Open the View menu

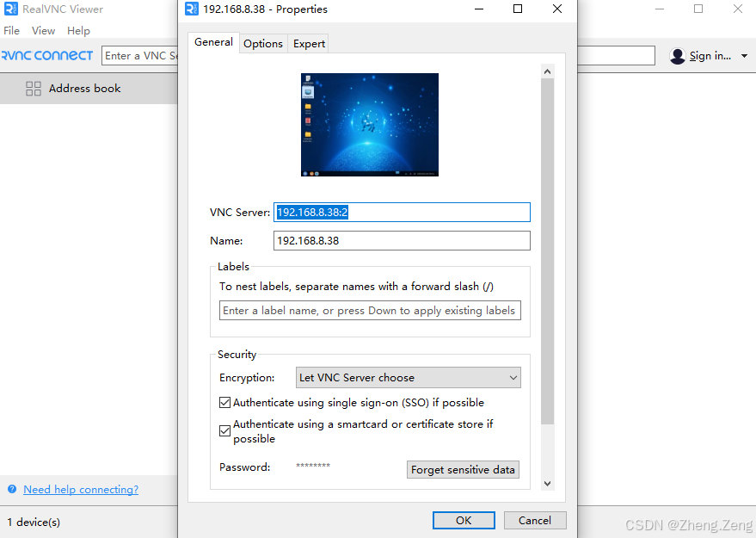point(43,30)
